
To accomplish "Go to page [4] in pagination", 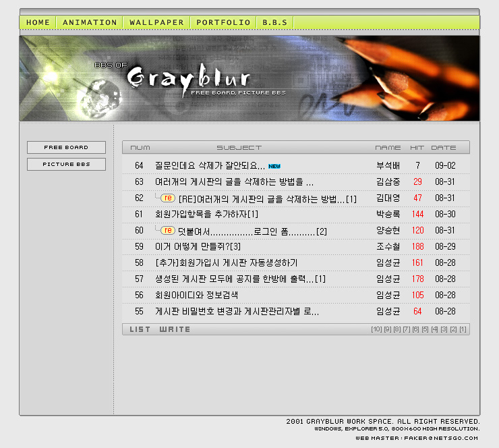I will [x=435, y=329].
